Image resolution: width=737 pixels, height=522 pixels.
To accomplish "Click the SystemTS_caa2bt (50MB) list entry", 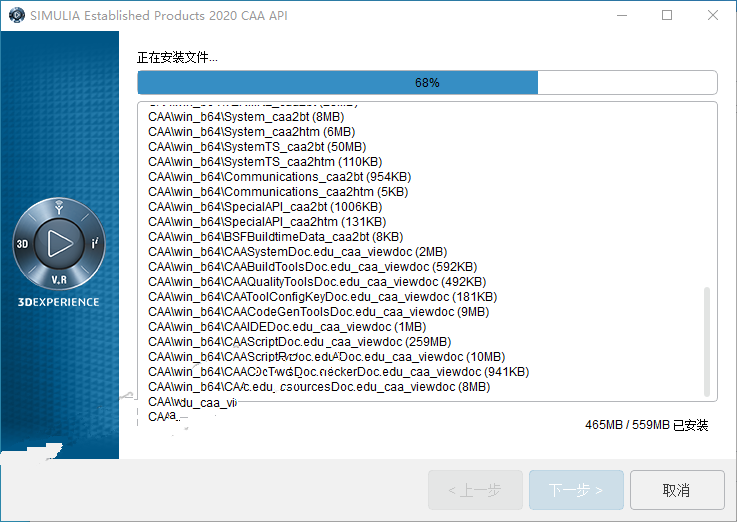I will pyautogui.click(x=257, y=147).
